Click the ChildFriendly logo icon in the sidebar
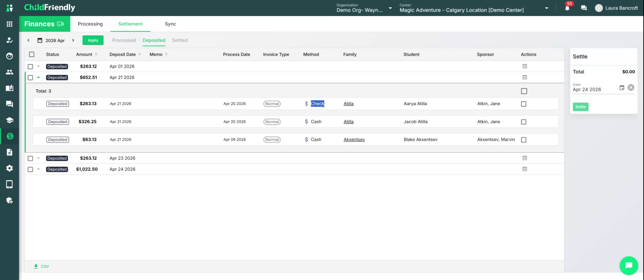The height and width of the screenshot is (280, 644). pos(9,8)
